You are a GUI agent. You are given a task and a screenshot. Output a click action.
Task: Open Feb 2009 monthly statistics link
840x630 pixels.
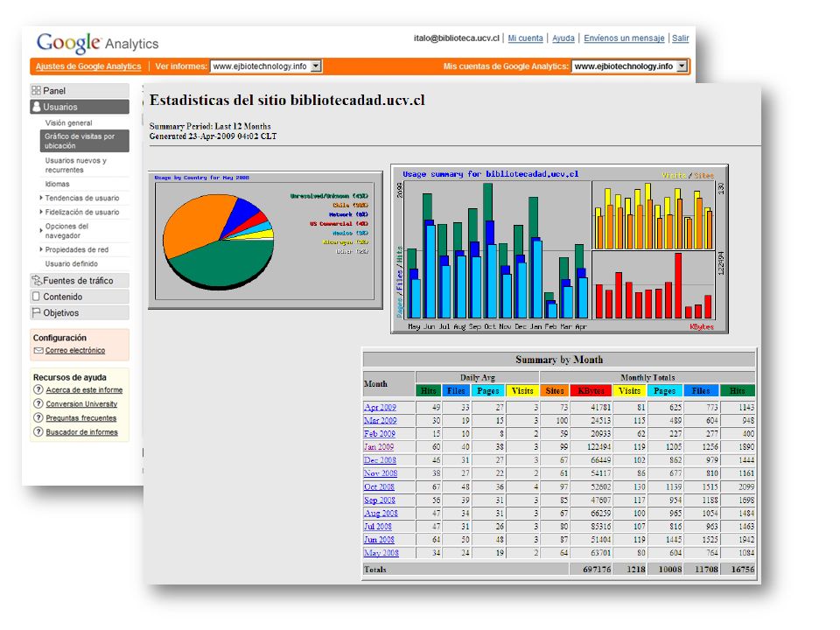tap(379, 433)
